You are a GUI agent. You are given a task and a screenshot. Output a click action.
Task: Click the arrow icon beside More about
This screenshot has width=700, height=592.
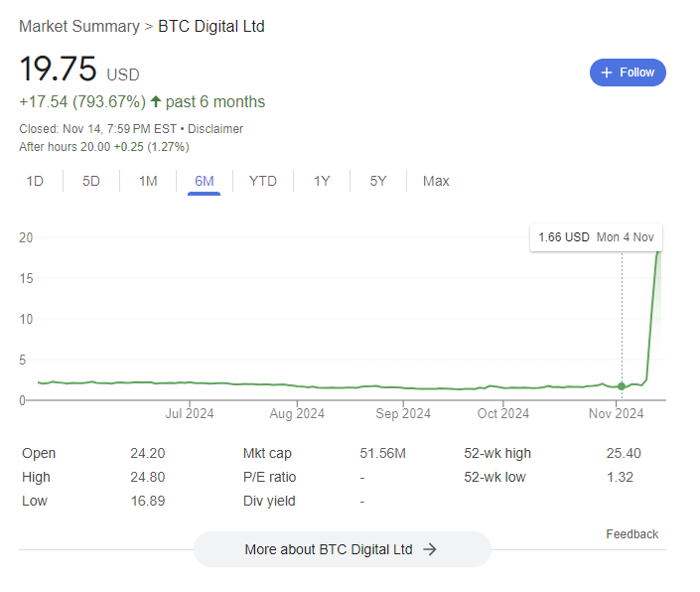click(430, 549)
